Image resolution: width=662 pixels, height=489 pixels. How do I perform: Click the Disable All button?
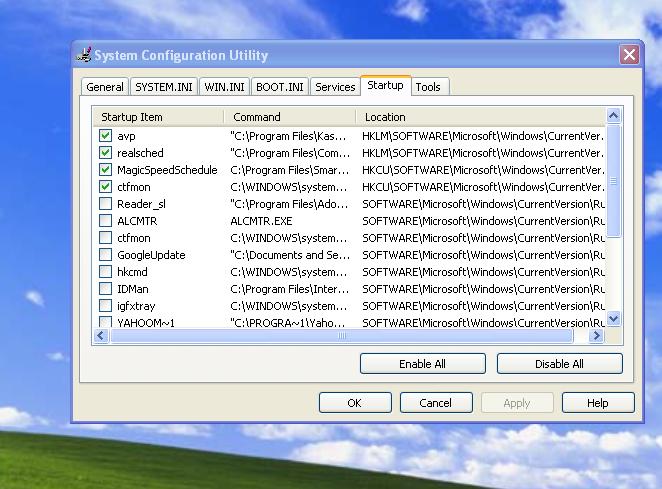pyautogui.click(x=559, y=364)
